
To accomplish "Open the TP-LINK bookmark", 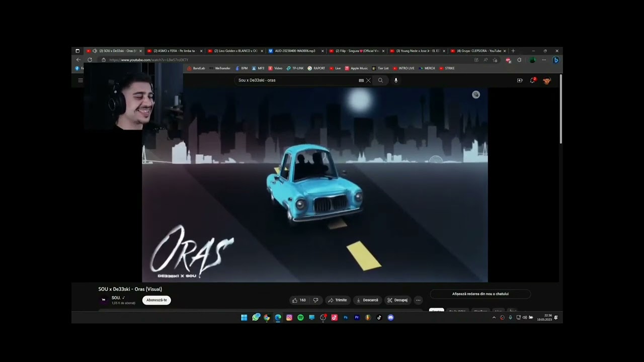I will (x=295, y=68).
